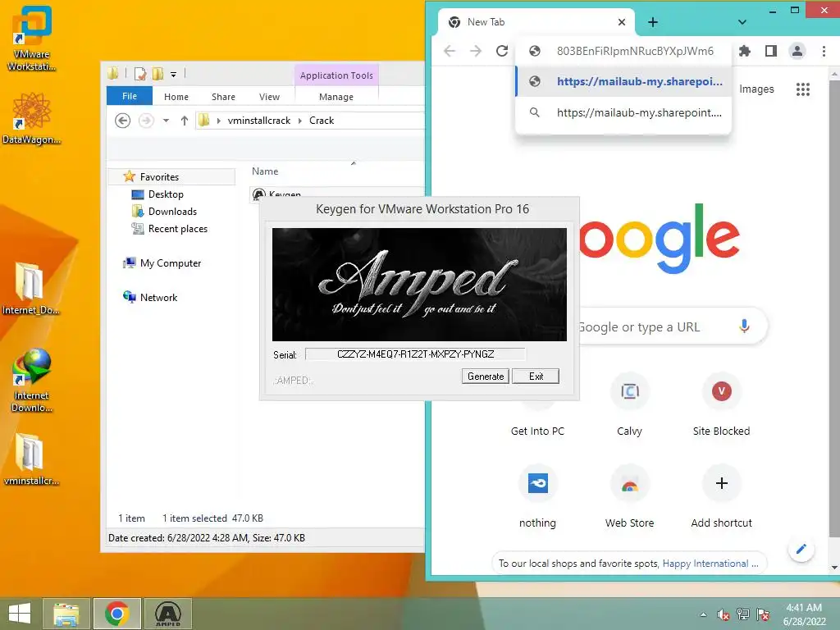Screen dimensions: 840x630
Task: Click the Windows Start button
Action: coord(20,614)
